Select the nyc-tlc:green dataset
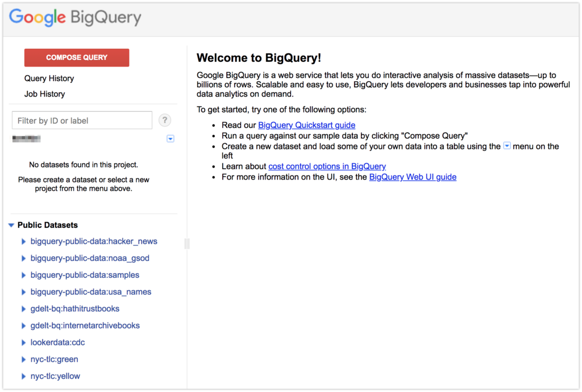 (x=54, y=360)
